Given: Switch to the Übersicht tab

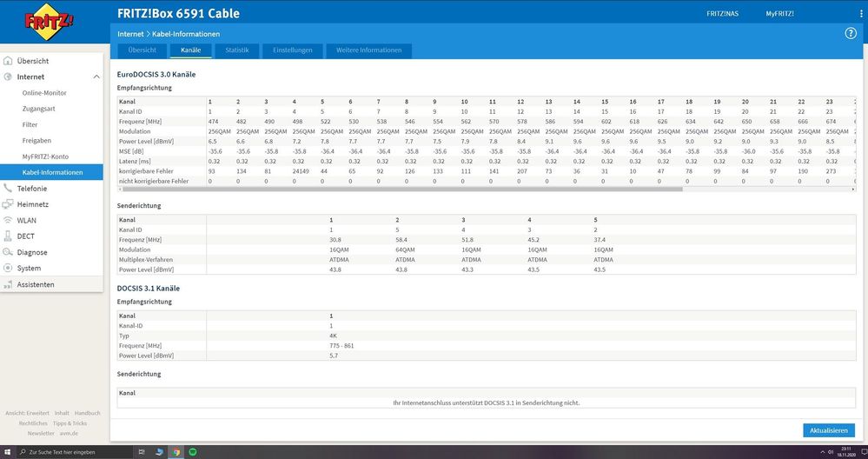Looking at the screenshot, I should [142, 50].
